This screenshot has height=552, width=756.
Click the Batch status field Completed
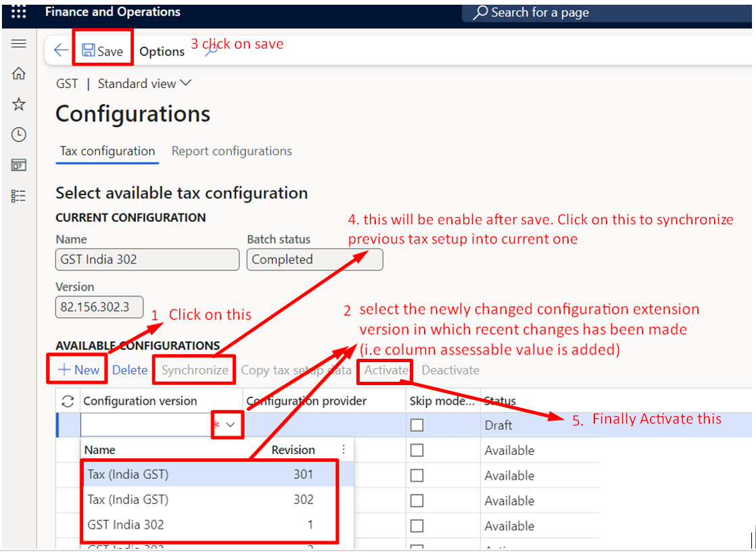click(315, 259)
